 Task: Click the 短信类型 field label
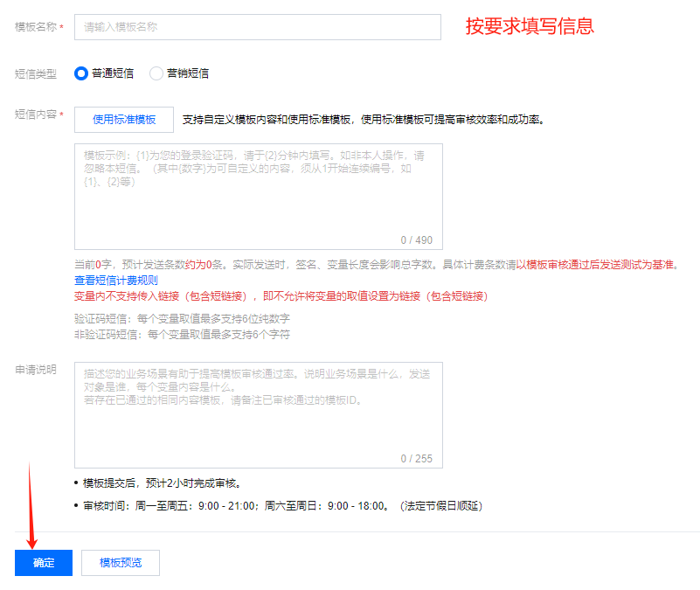tap(36, 74)
